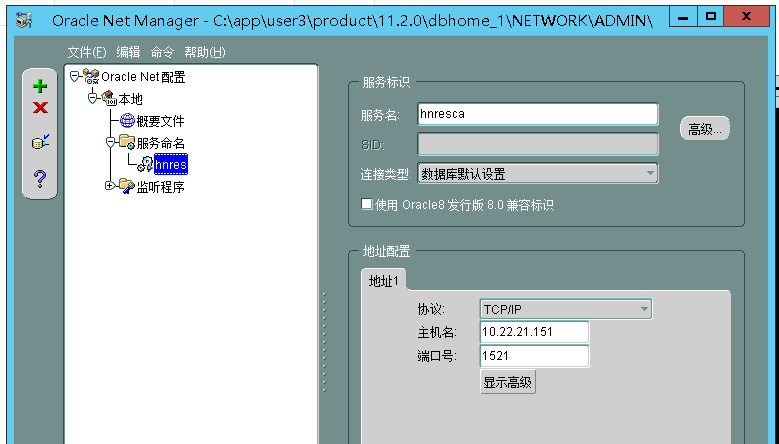
Task: Click the Oracle Net Manager title bar icon
Action: click(24, 20)
